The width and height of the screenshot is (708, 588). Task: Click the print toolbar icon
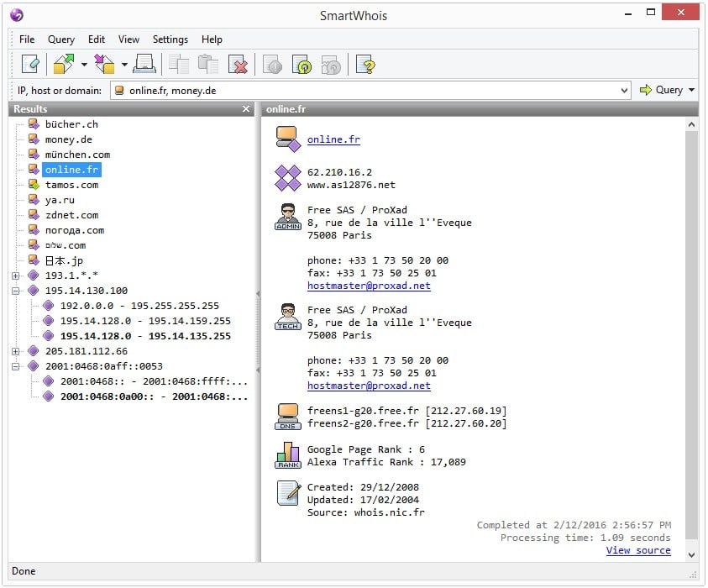point(144,64)
